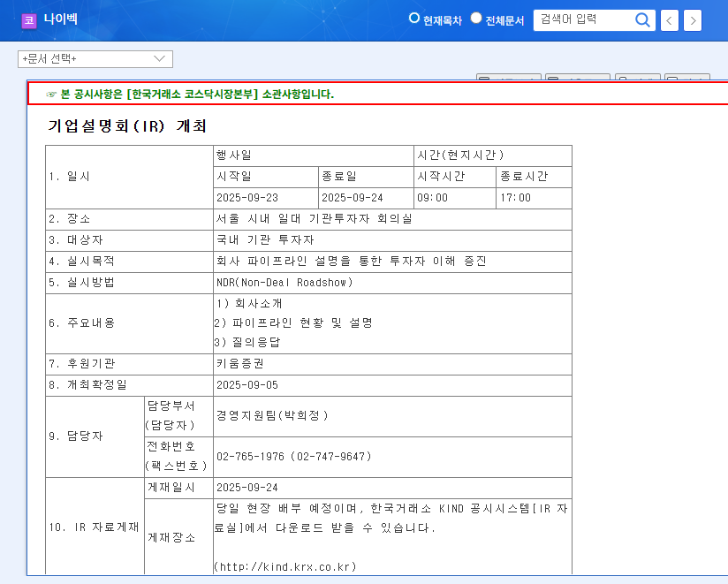Click the 담당부서 (담당자) label cell
728x584 pixels.
click(x=178, y=416)
